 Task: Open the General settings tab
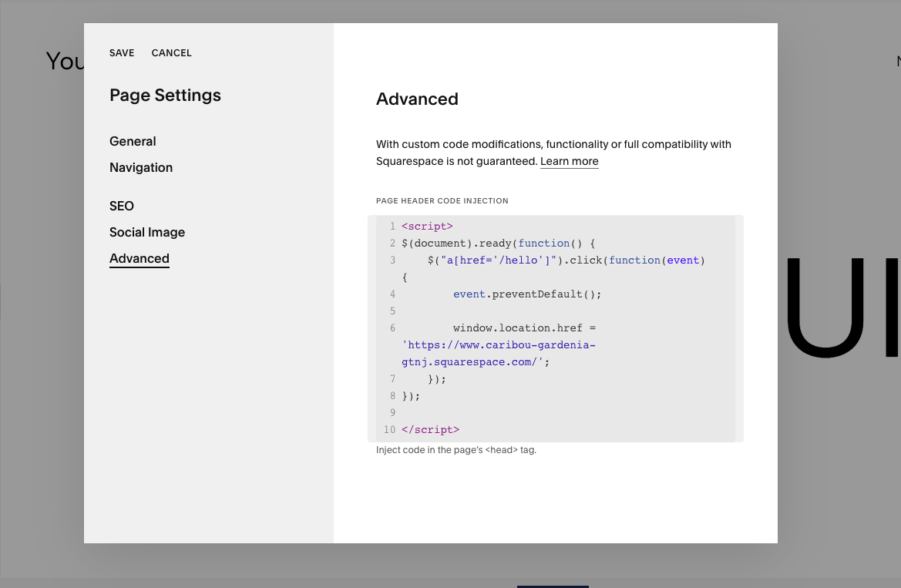[133, 141]
